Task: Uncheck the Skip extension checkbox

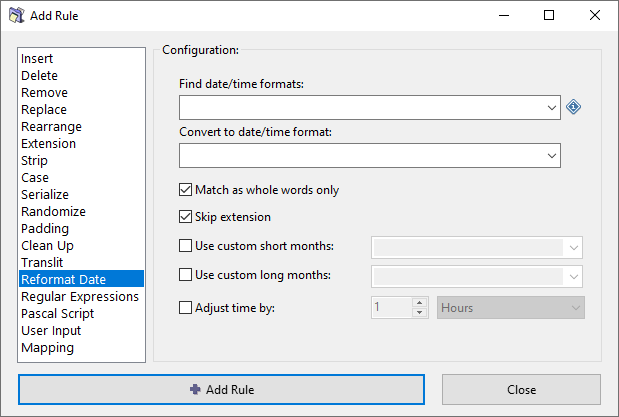Action: pyautogui.click(x=185, y=217)
